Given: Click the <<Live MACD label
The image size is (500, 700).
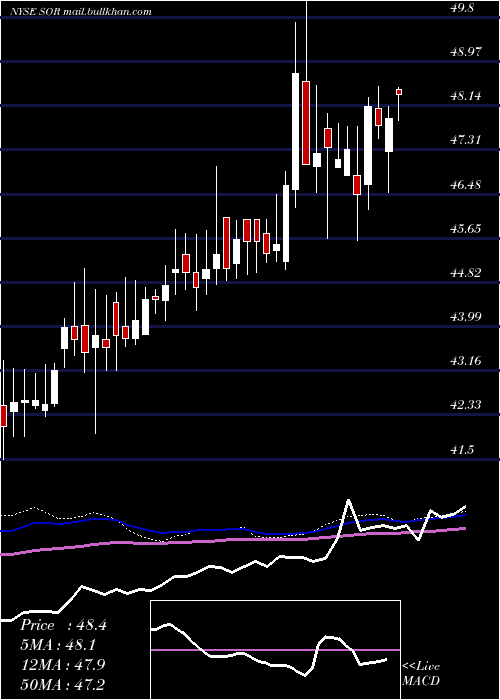Looking at the screenshot, I should coord(421,673).
